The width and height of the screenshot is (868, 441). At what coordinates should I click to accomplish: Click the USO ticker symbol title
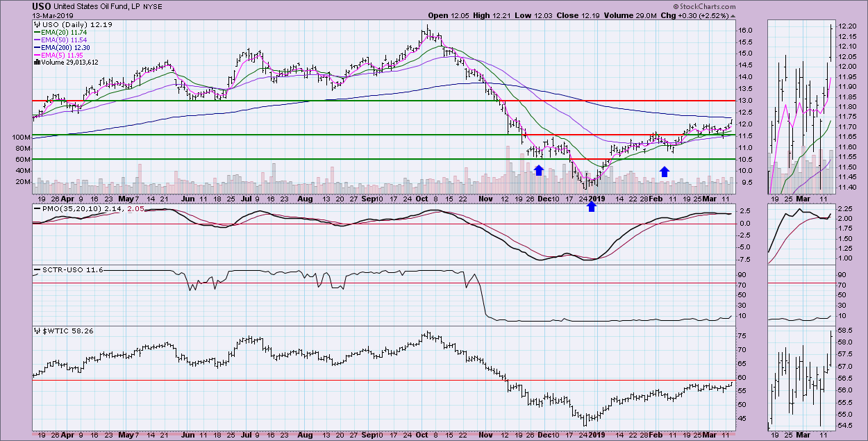click(x=41, y=6)
